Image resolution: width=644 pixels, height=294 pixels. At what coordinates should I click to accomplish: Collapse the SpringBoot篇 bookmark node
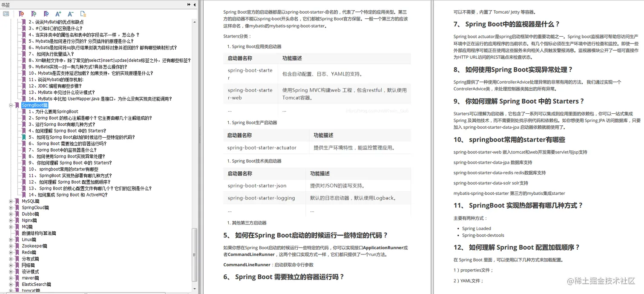11,105
